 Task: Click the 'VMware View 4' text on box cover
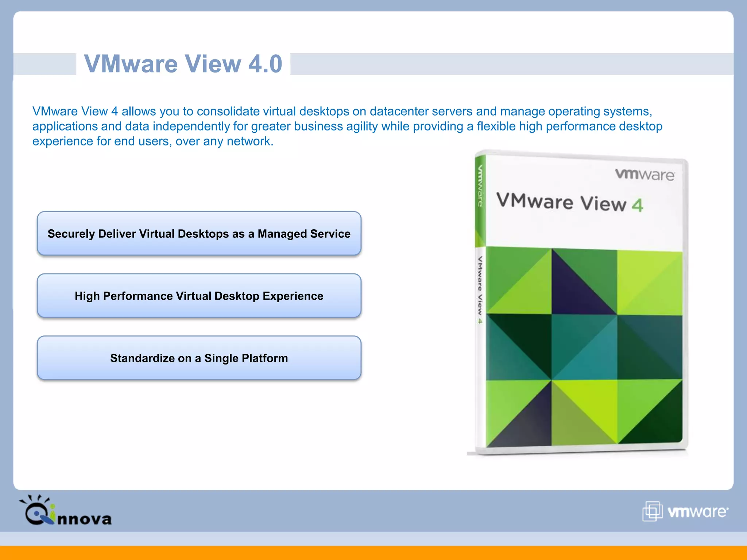[570, 203]
